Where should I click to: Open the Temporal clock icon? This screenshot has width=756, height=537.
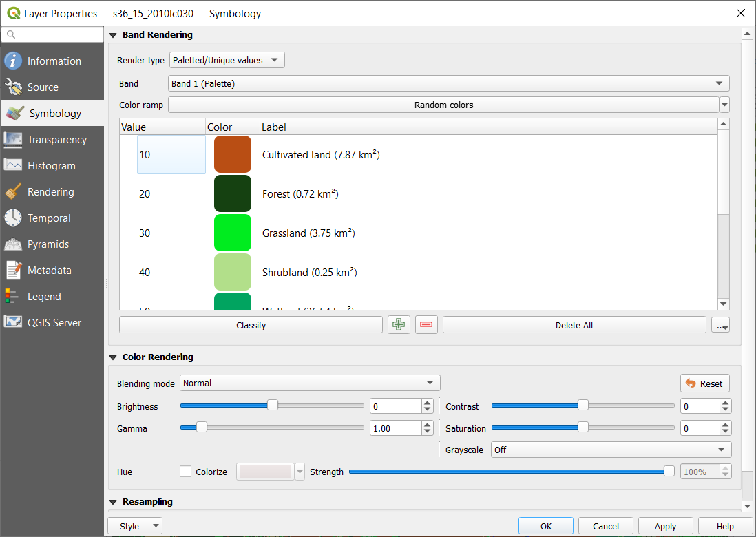pos(13,218)
